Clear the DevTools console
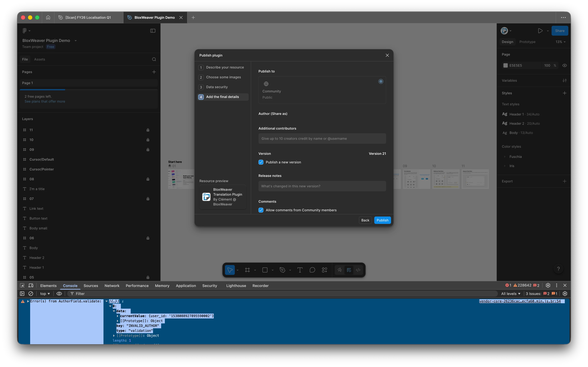This screenshot has width=588, height=367. (x=31, y=294)
